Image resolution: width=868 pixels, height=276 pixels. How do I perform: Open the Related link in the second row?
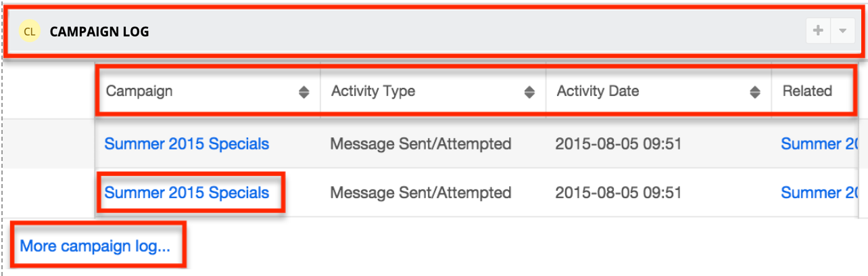(821, 193)
